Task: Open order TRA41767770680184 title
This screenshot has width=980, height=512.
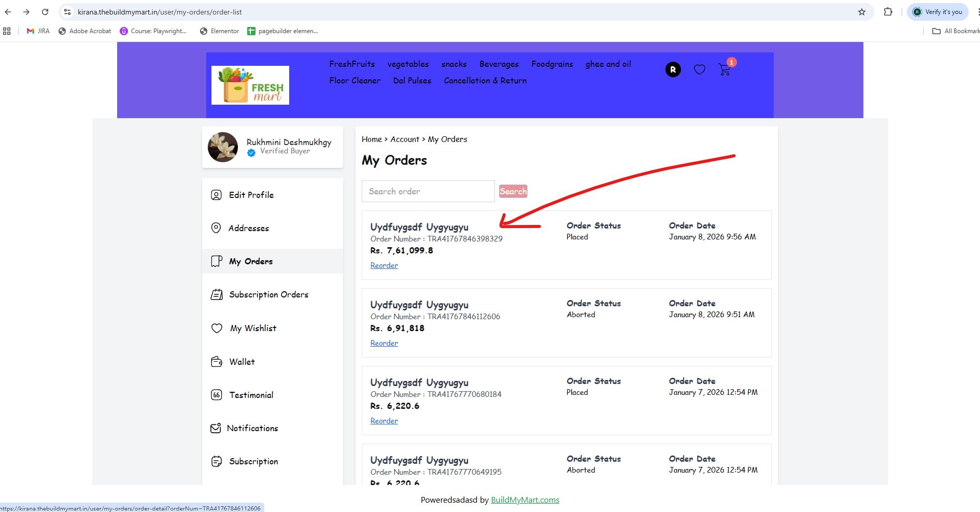Action: (419, 382)
